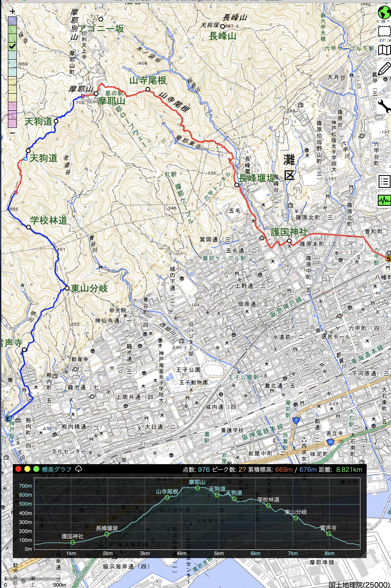Click 東山分岐 marker on elevation graph
This screenshot has width=391, height=588.
[x=296, y=518]
